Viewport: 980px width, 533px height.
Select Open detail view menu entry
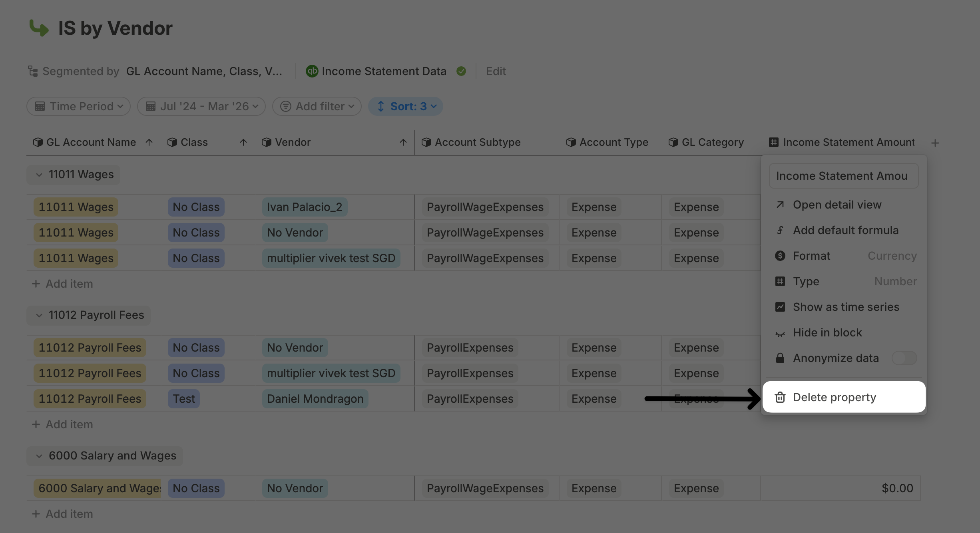pos(837,205)
